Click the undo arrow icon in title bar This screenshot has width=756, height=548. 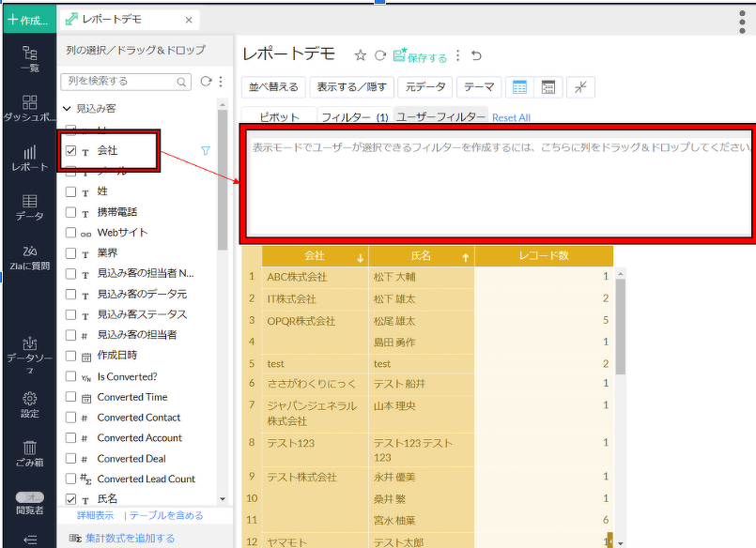(x=476, y=56)
